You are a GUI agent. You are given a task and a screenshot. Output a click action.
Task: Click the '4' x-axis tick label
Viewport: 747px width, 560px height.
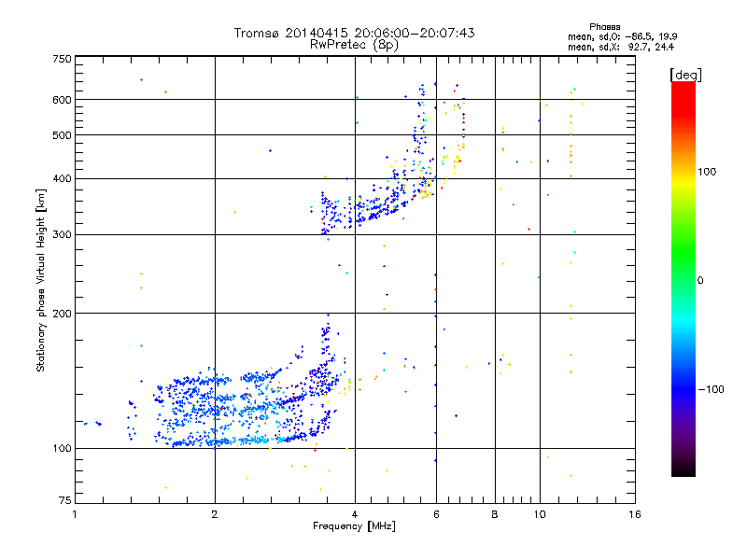(355, 514)
